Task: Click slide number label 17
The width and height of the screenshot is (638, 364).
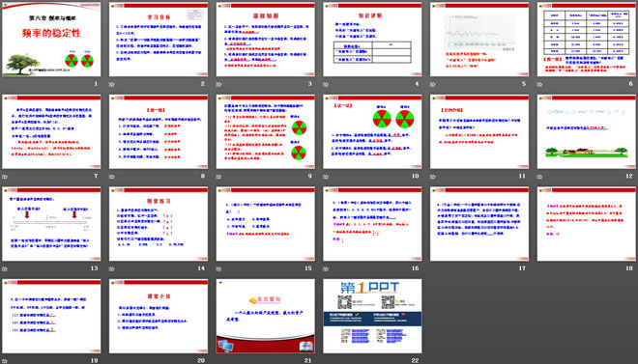Action: pyautogui.click(x=522, y=268)
